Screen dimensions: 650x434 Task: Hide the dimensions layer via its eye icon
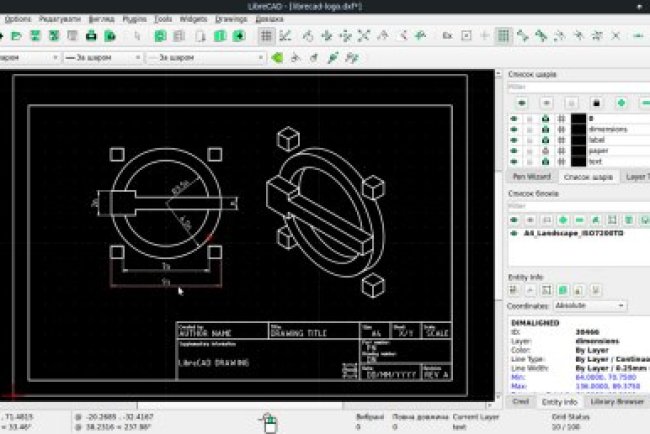point(515,129)
